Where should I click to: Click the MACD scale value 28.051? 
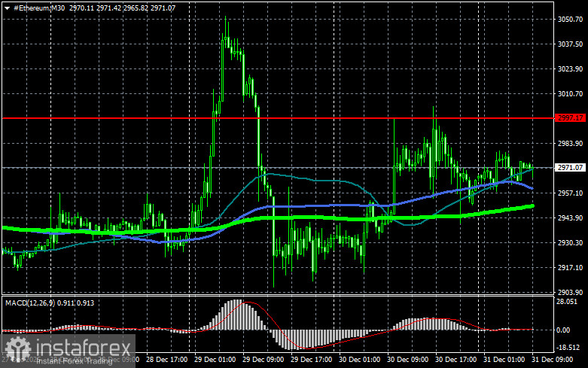pyautogui.click(x=568, y=302)
